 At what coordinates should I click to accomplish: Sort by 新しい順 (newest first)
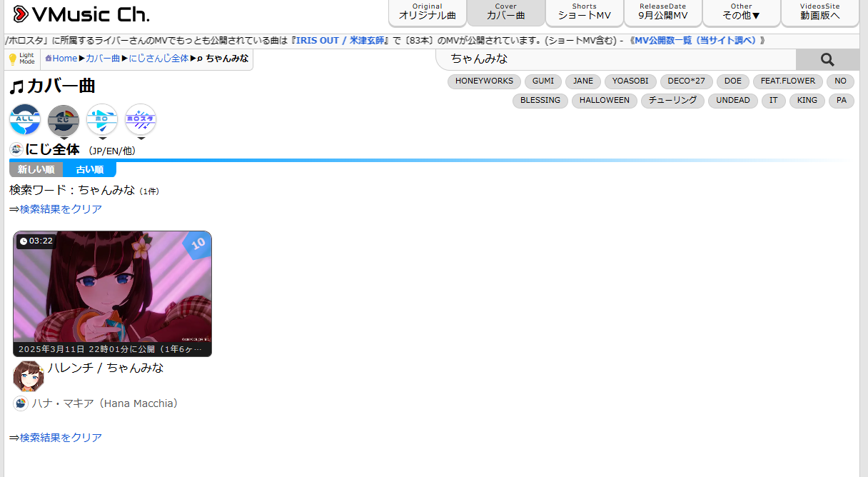(x=36, y=169)
